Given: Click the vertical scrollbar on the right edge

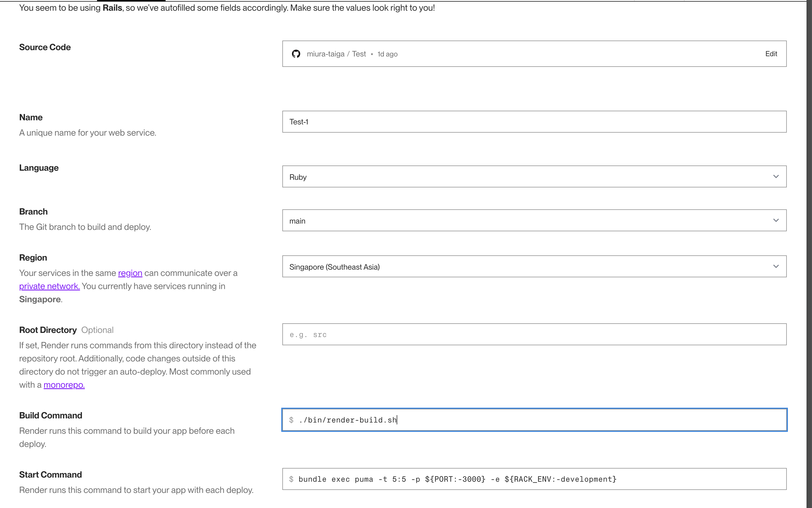Looking at the screenshot, I should tap(809, 254).
